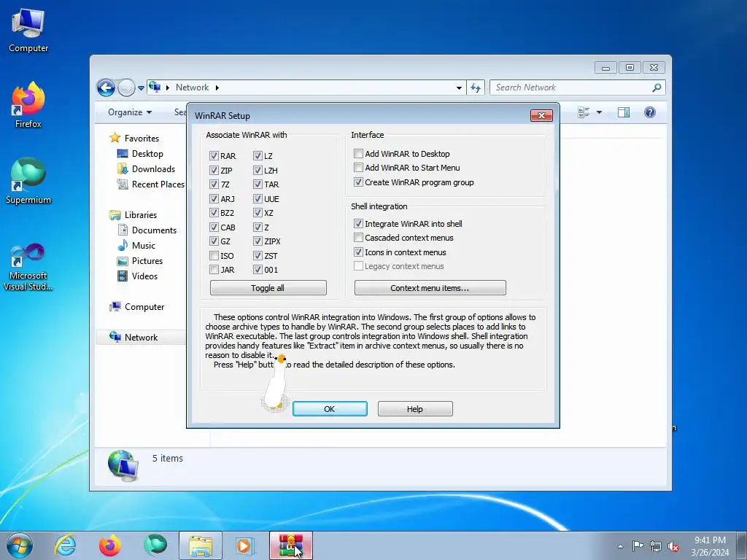Screen dimensions: 747x560
Task: Open Desktop in Explorer sidebar
Action: 147,153
